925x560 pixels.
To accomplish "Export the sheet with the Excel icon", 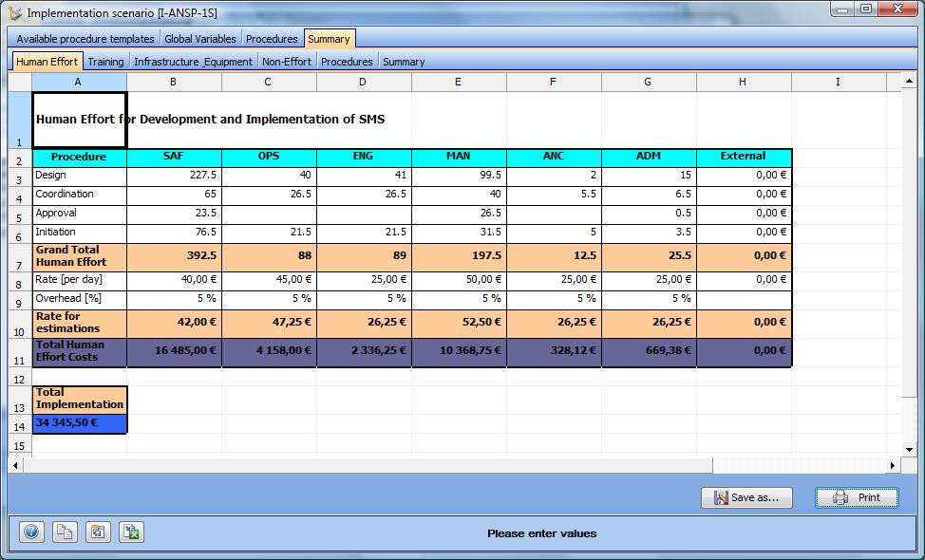I will (132, 532).
